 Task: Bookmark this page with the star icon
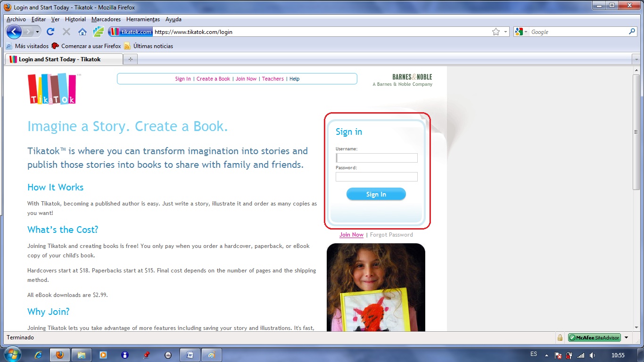[495, 32]
